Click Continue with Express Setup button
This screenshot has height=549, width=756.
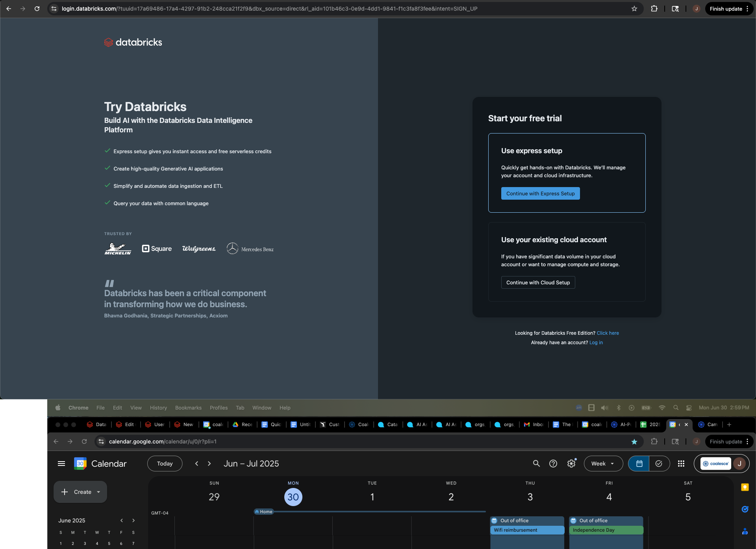(540, 193)
